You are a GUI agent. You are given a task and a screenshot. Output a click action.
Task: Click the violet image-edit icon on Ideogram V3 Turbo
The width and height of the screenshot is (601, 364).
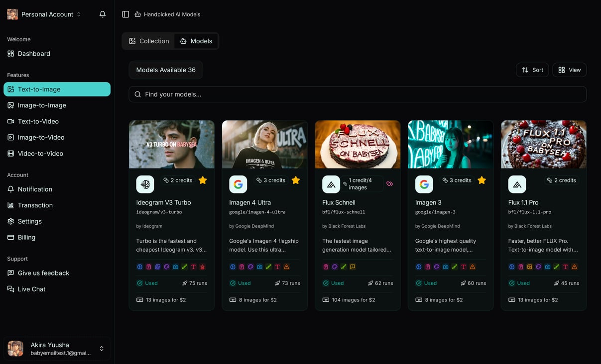tap(158, 267)
